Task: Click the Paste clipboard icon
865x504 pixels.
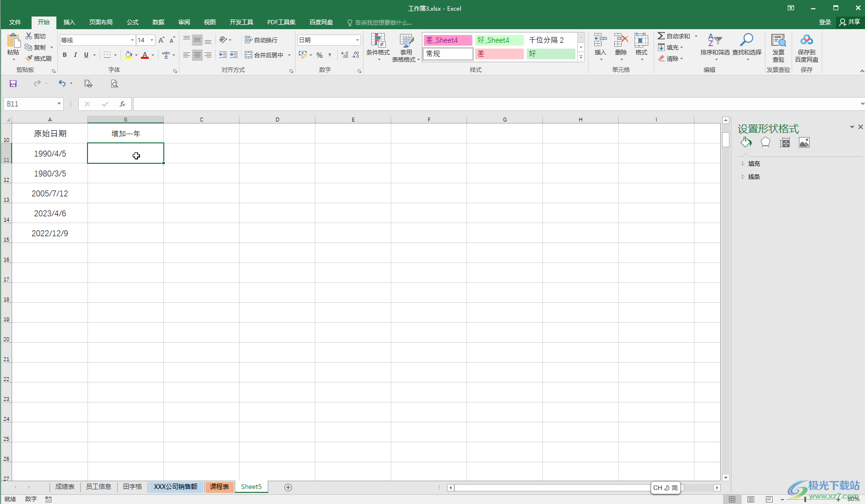Action: pyautogui.click(x=13, y=40)
